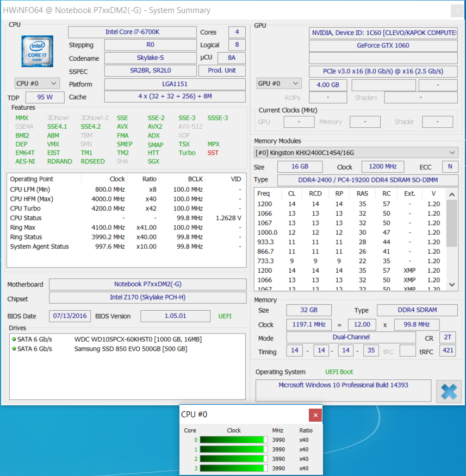This screenshot has width=466, height=476.
Task: Click the RAS column header in timings
Action: click(362, 193)
